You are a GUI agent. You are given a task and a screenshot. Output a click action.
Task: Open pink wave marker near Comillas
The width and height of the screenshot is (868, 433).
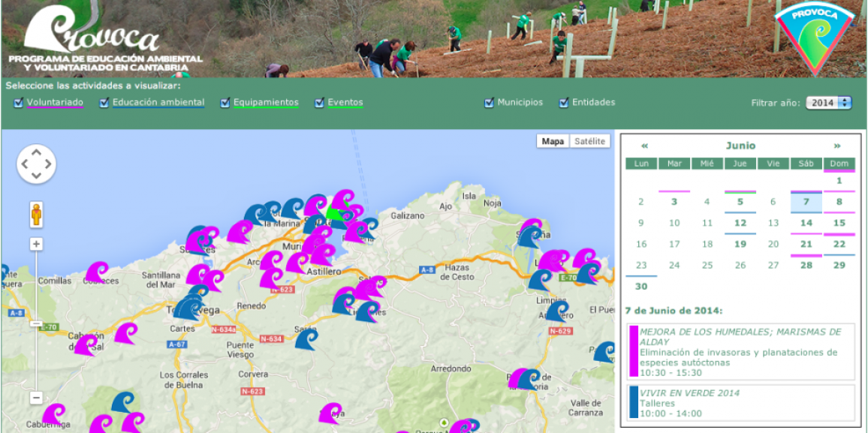click(x=98, y=272)
